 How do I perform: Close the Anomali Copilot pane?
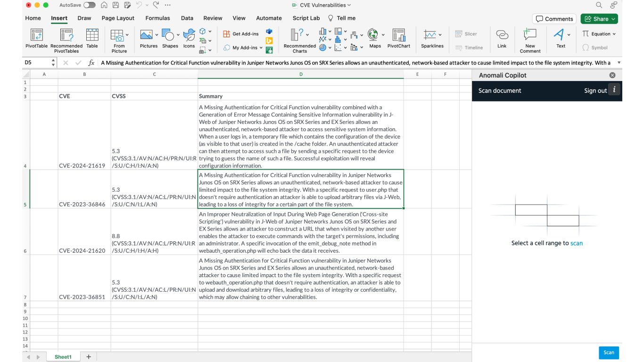tap(612, 75)
